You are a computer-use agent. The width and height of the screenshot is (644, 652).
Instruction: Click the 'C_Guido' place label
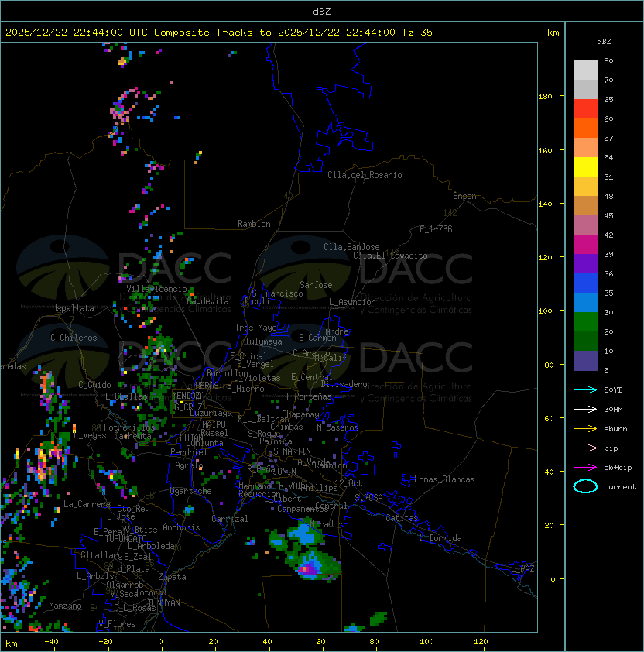point(94,385)
